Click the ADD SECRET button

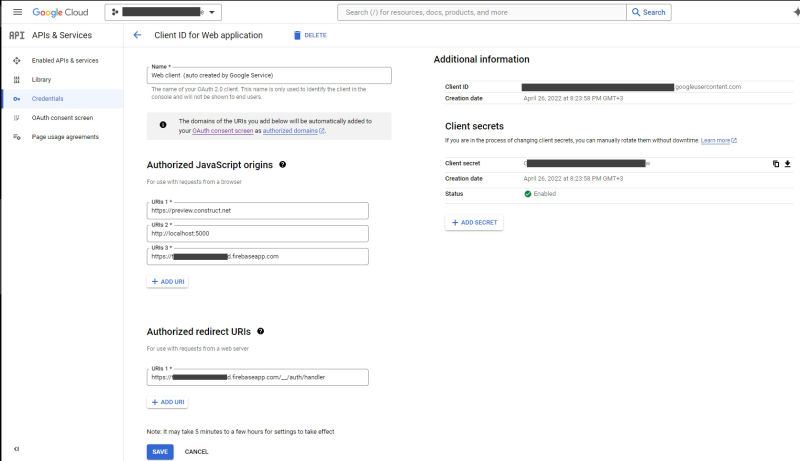[x=474, y=222]
